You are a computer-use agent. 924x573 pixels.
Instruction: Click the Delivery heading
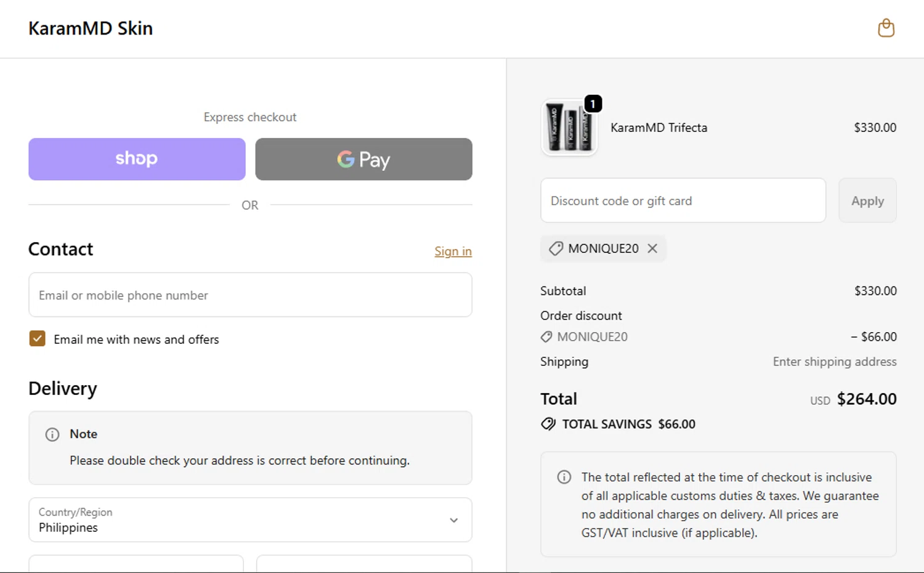63,389
